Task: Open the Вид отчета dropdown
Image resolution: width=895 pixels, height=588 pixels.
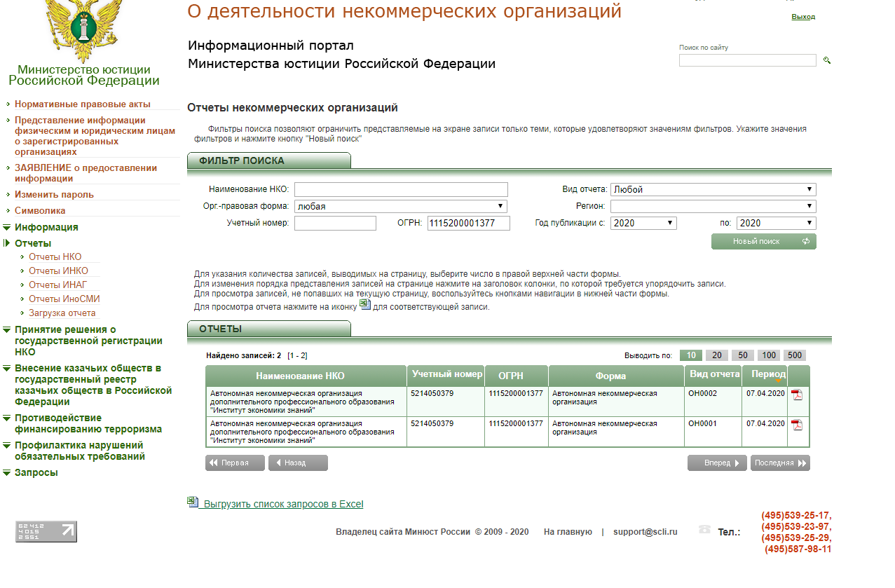Action: (x=713, y=190)
